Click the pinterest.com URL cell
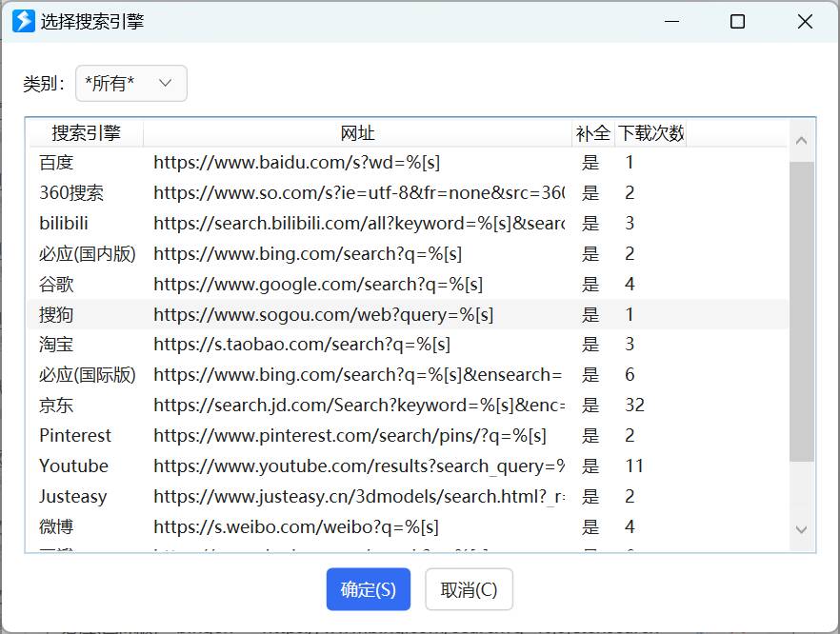 (350, 436)
